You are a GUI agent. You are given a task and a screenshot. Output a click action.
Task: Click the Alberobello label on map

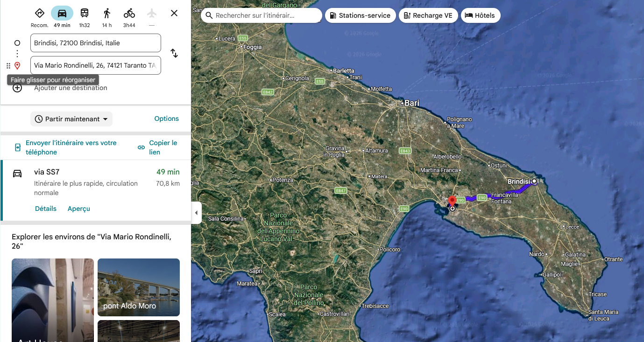pyautogui.click(x=447, y=157)
